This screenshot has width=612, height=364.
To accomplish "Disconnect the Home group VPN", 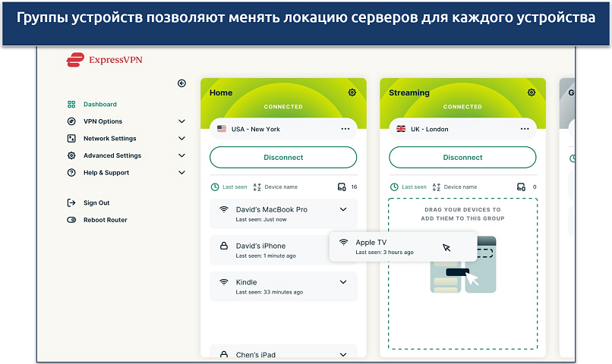I will tap(283, 158).
